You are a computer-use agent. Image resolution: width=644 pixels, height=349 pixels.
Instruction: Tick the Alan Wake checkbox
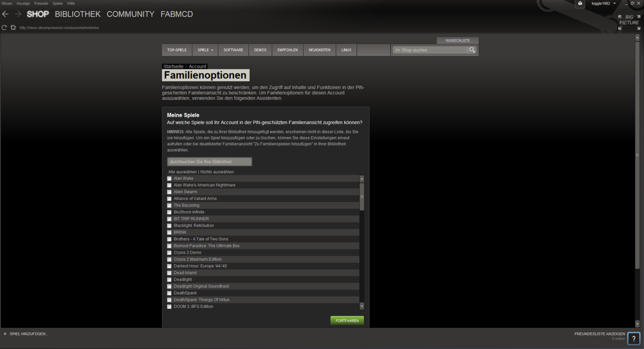(x=170, y=178)
